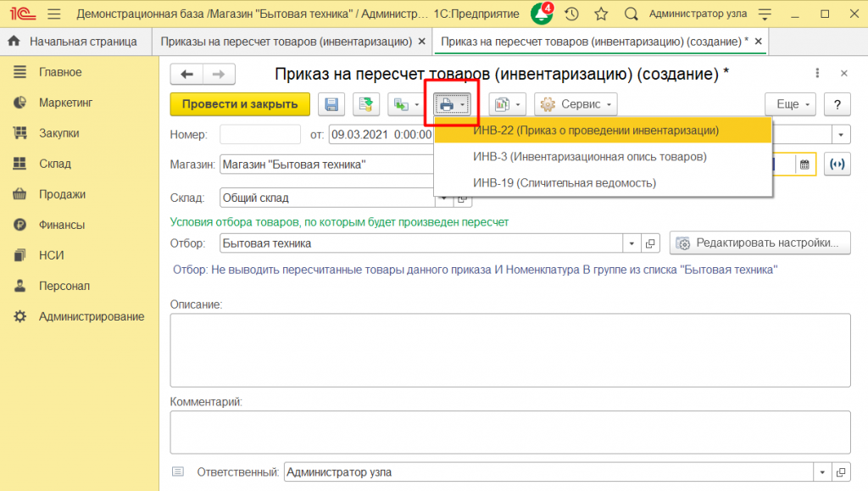Select ИНВ-3 (Инвентаризационная опись товаров)
The image size is (868, 491).
pyautogui.click(x=603, y=157)
